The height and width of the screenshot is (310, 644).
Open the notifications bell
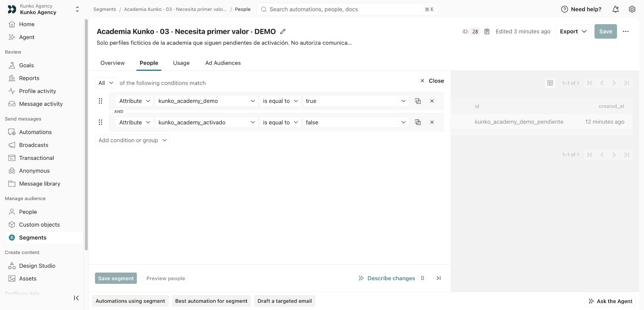tap(615, 9)
